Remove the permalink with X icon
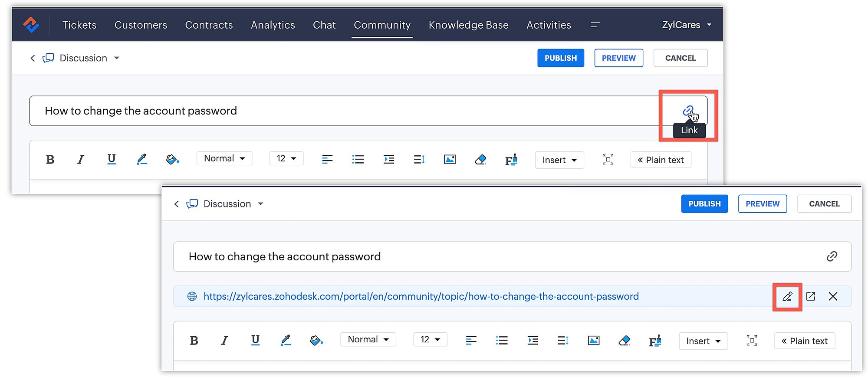 (833, 297)
